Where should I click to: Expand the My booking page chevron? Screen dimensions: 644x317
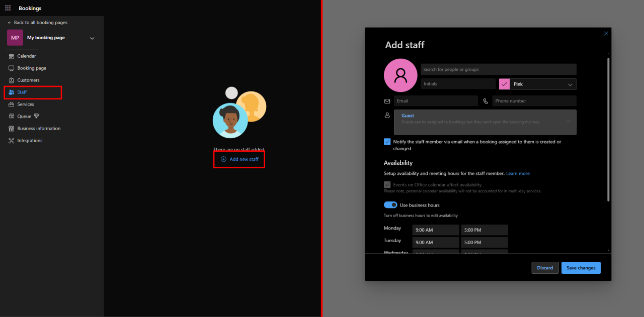[x=92, y=38]
